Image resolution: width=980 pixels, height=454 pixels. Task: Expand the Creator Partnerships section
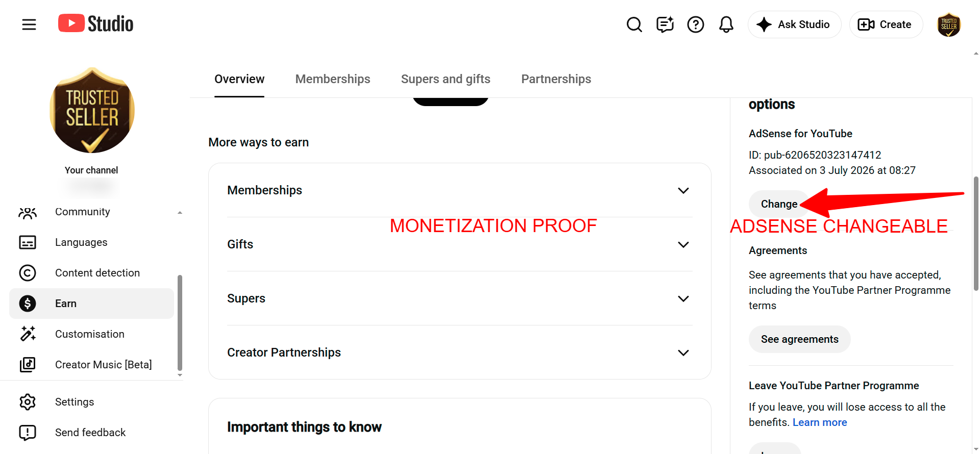click(459, 352)
